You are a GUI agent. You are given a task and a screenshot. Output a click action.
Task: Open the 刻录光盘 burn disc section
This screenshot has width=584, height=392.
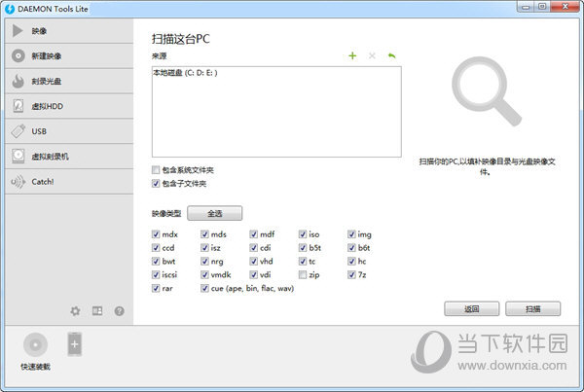pyautogui.click(x=69, y=81)
